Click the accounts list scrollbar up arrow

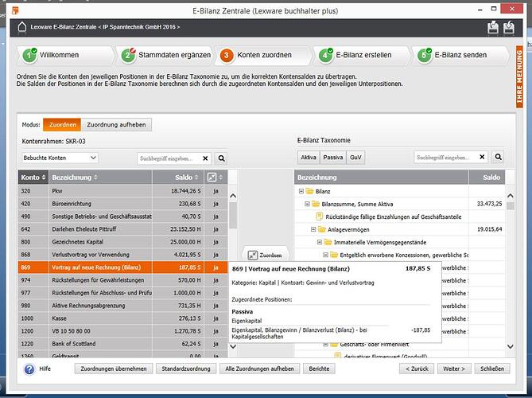(x=233, y=196)
